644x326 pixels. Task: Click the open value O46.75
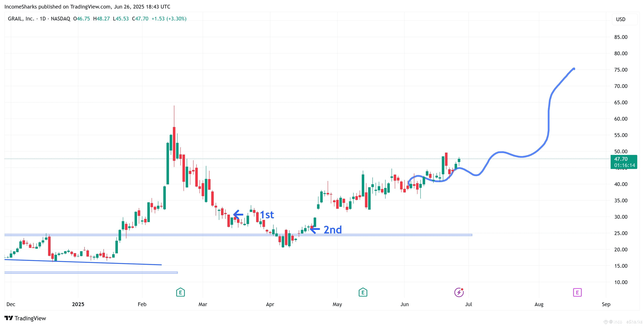pyautogui.click(x=81, y=19)
